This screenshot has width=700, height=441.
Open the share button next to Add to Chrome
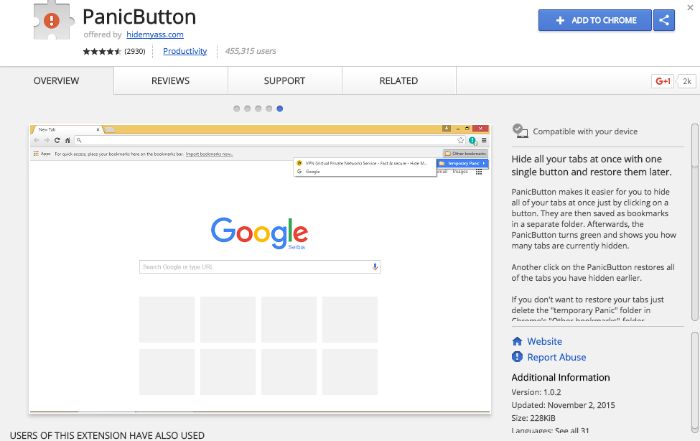[x=664, y=20]
